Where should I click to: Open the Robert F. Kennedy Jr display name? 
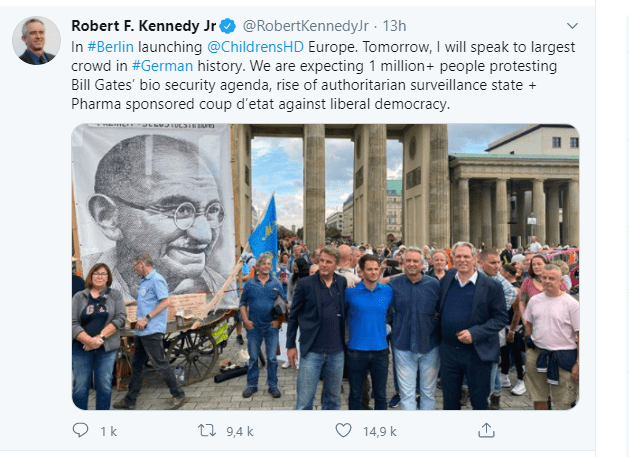[144, 26]
